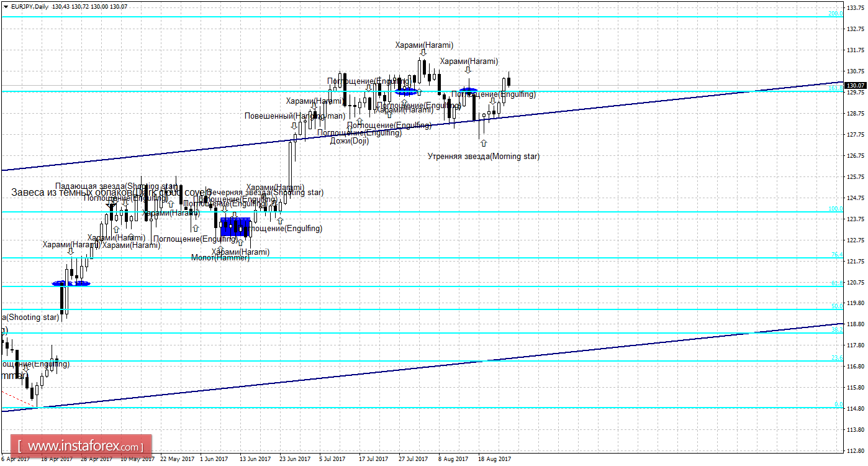Click the 17 Jul 2017 date label
The image size is (868, 466).
click(x=373, y=459)
